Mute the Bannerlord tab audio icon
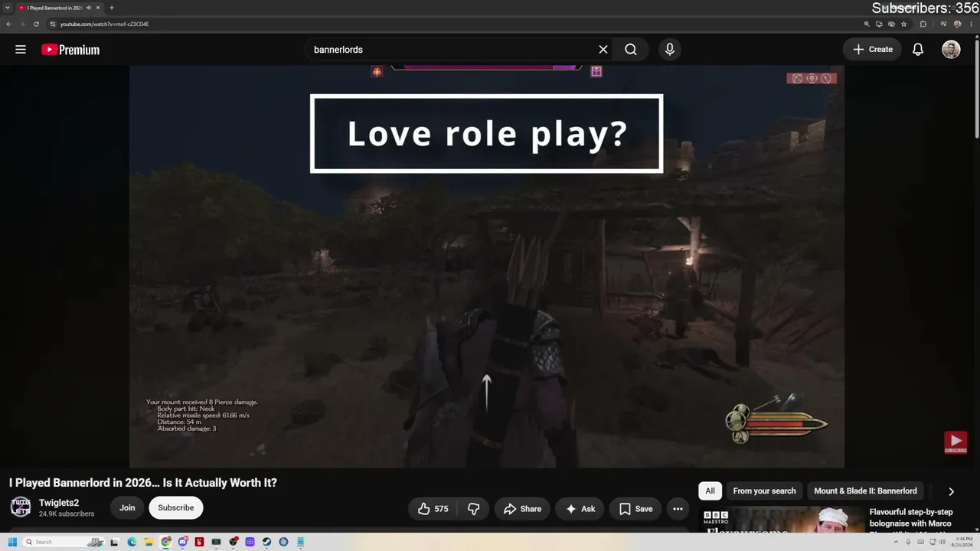 pyautogui.click(x=89, y=8)
